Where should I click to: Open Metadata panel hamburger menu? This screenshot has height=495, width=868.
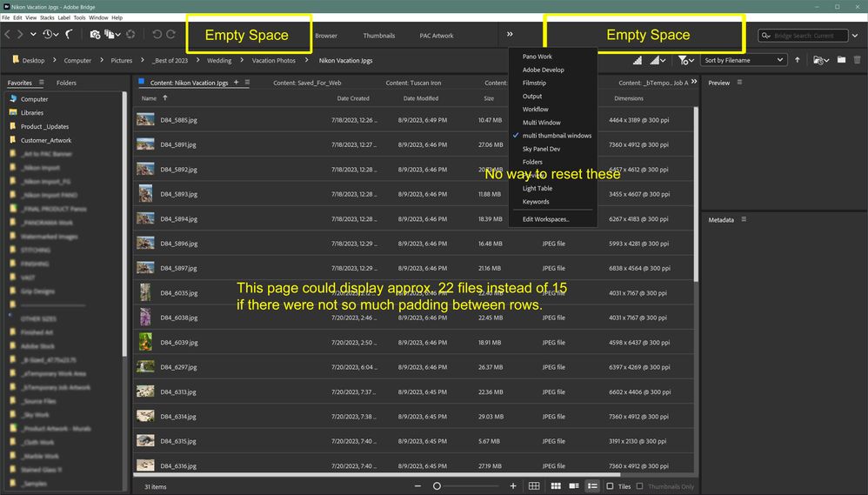coord(744,219)
